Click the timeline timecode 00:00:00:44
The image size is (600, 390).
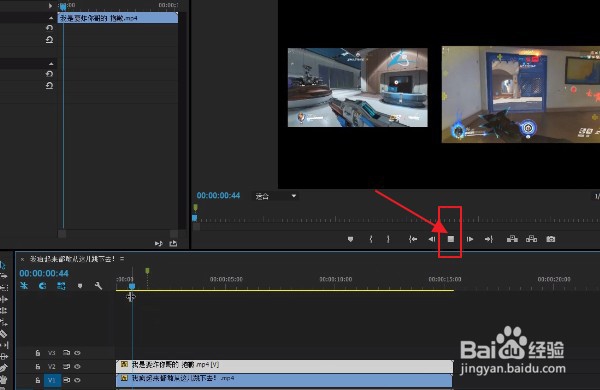coord(44,273)
